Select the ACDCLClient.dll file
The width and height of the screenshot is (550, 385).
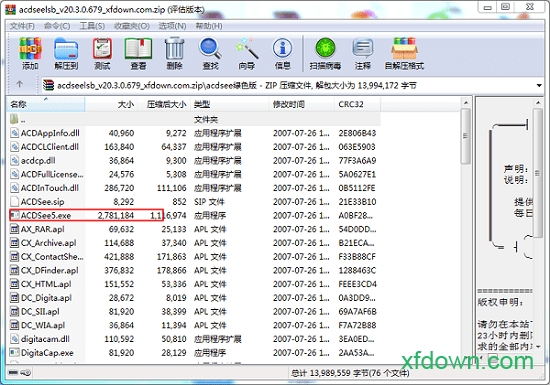tap(50, 147)
